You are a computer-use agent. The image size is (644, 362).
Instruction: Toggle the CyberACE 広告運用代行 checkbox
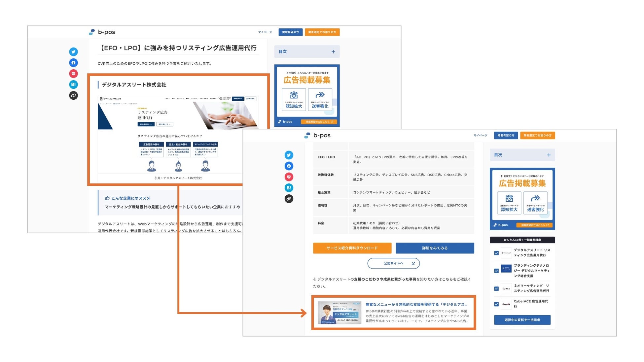496,304
